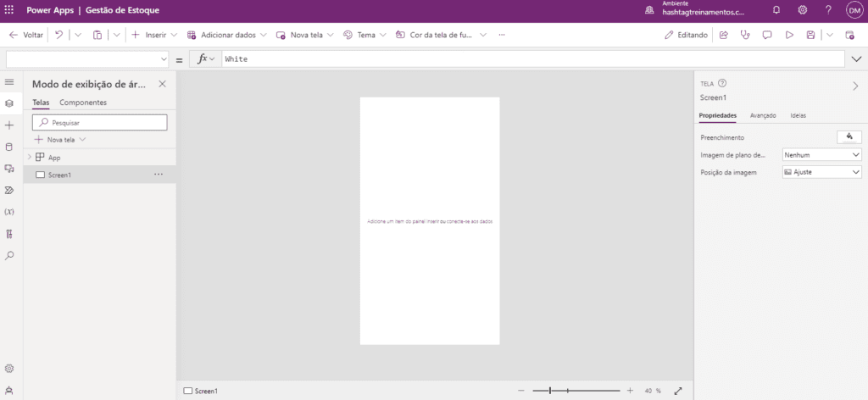The image size is (868, 400).
Task: Open the App checker stethoscope icon
Action: tap(745, 35)
